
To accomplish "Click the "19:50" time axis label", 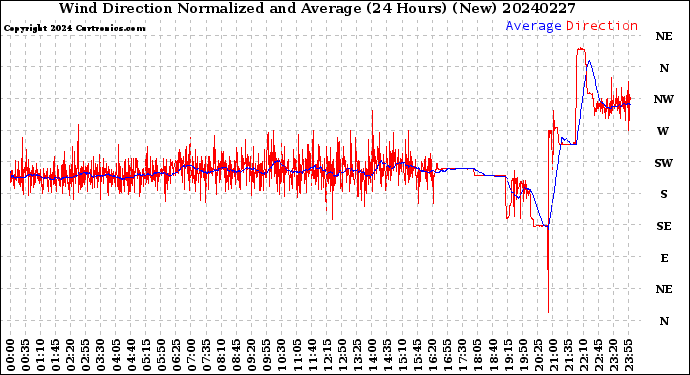I will 524,355.
